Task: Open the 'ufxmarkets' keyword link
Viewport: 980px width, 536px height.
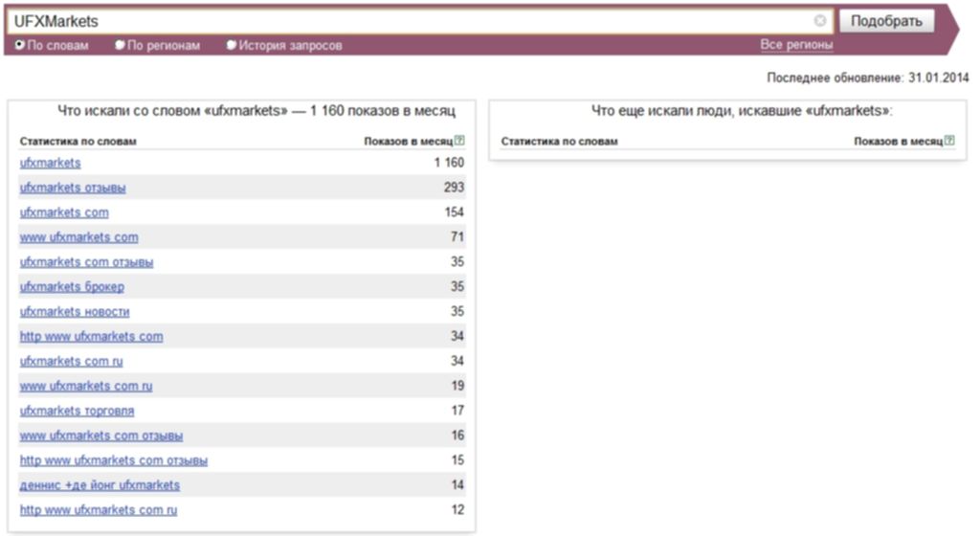Action: (50, 163)
